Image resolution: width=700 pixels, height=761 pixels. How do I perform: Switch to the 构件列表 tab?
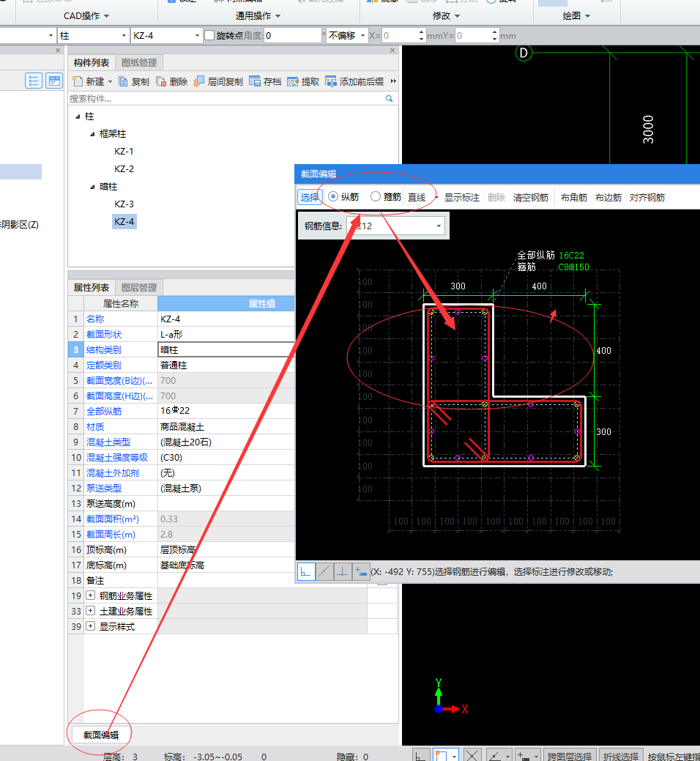point(92,62)
